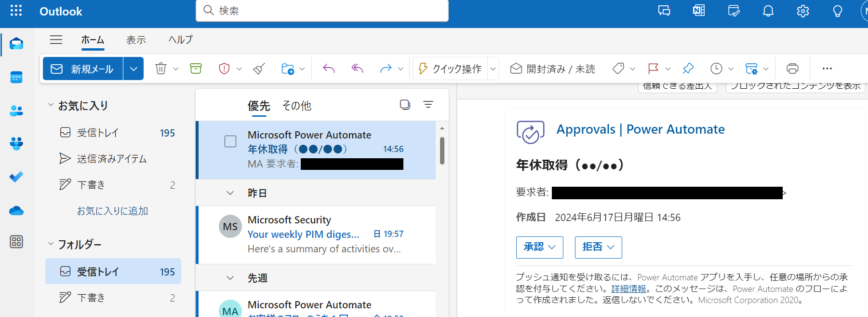Click クイック操作 button

click(x=450, y=69)
